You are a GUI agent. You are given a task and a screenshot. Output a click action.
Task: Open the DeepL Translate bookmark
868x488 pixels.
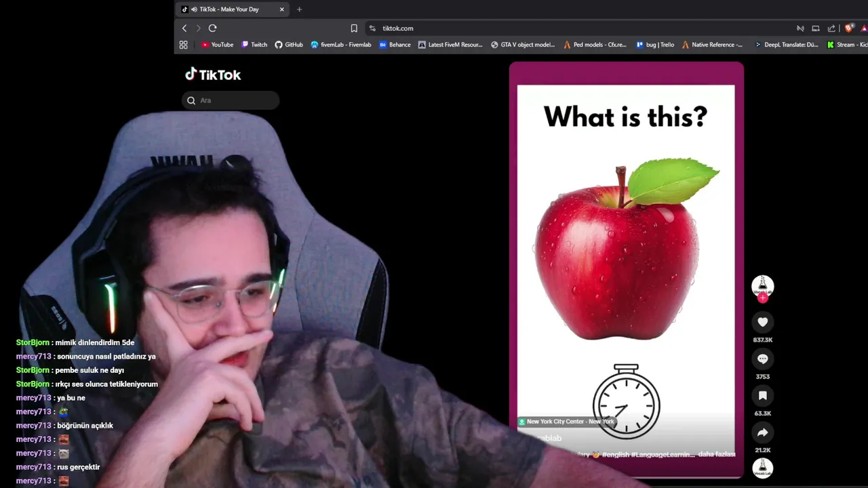(787, 45)
